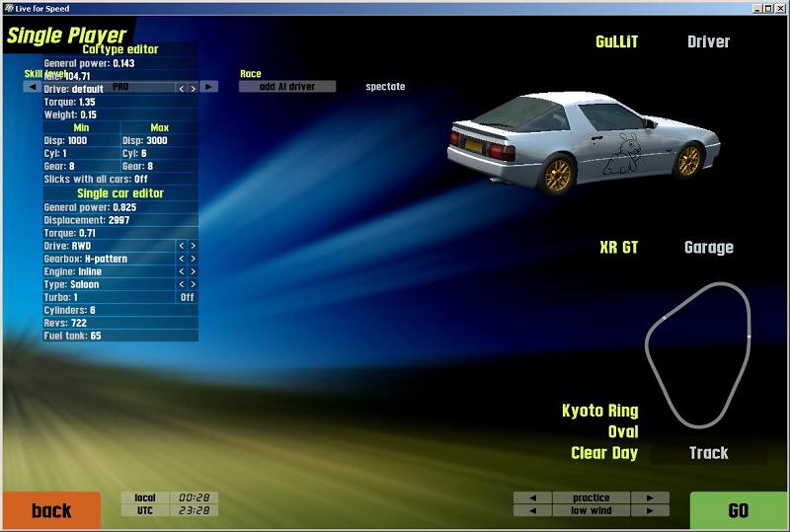The width and height of the screenshot is (790, 532).
Task: Click right arrow on Drive: RWD row
Action: (193, 246)
